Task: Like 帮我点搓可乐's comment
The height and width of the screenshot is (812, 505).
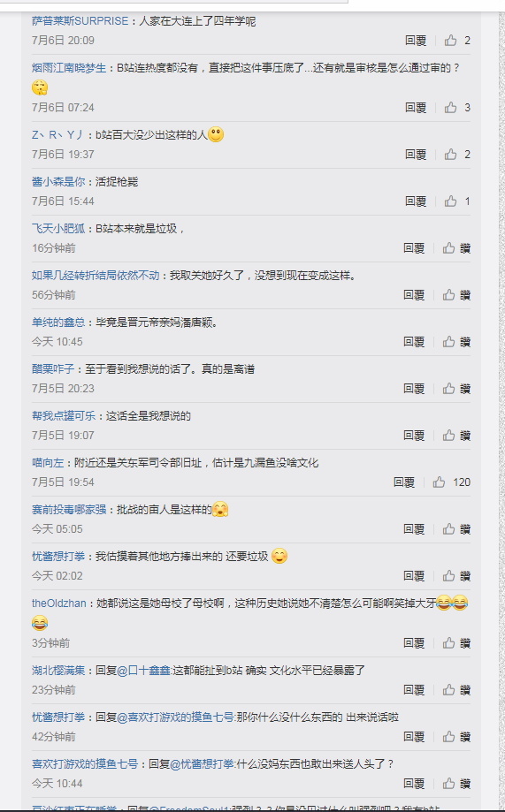Action: tap(448, 436)
